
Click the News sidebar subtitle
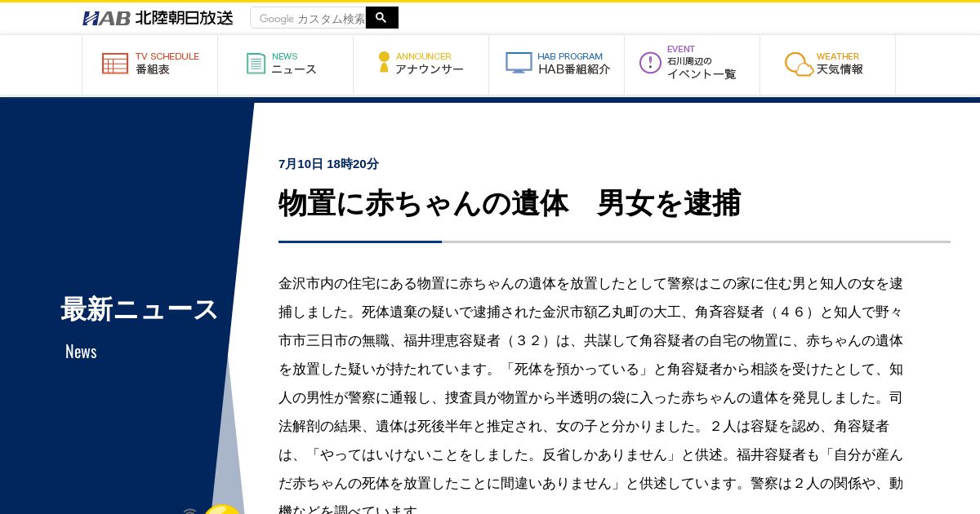click(x=81, y=352)
